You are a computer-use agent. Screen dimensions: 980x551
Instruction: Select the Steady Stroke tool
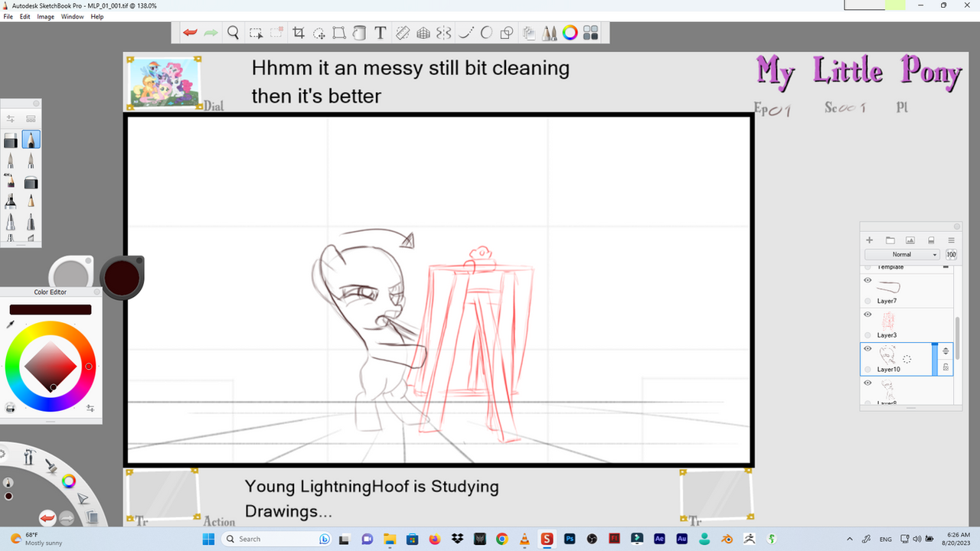coord(465,33)
